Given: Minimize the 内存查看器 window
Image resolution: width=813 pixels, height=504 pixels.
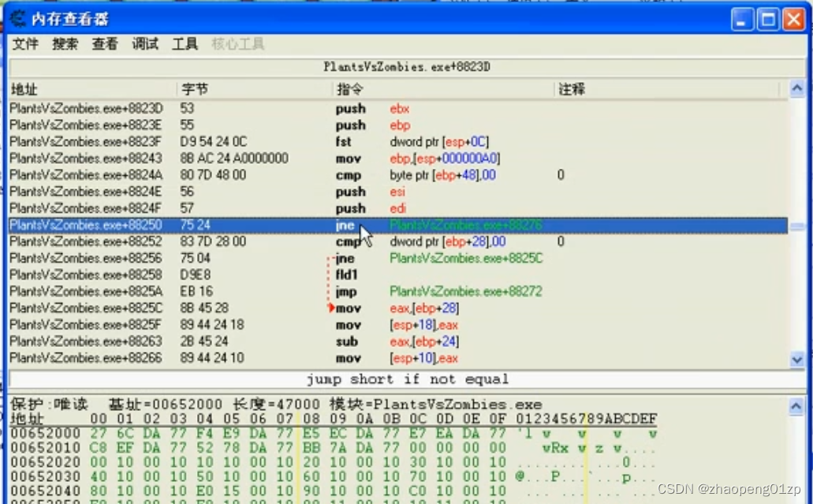Looking at the screenshot, I should [742, 20].
